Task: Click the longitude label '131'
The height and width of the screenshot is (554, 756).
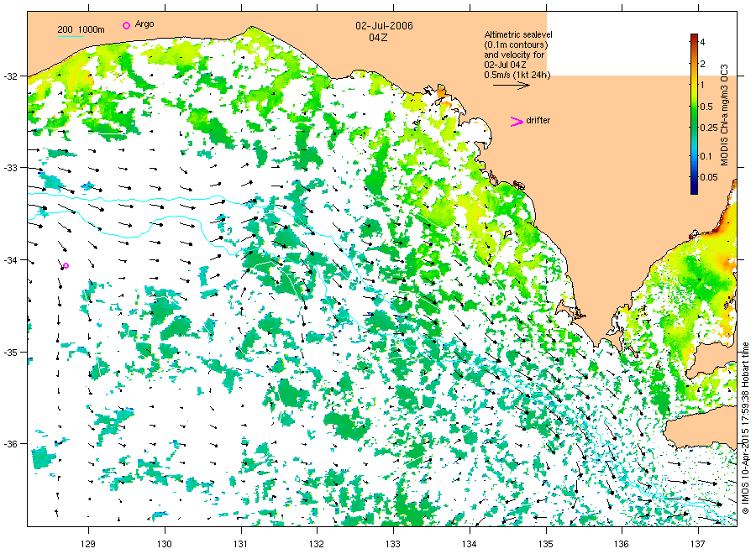Action: point(240,545)
